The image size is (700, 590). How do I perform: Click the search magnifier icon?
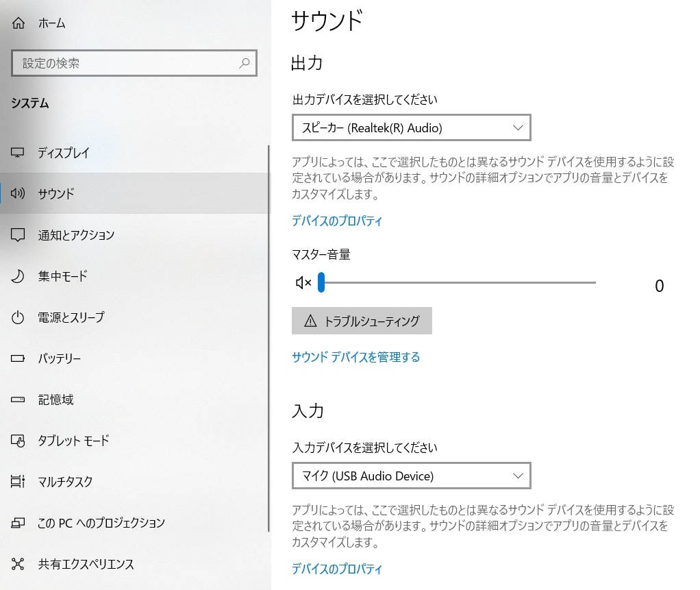tap(245, 63)
